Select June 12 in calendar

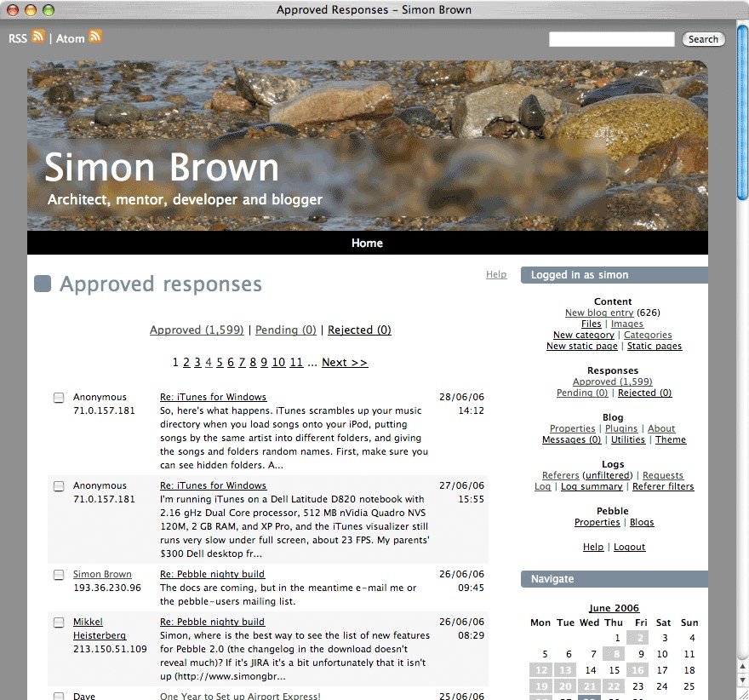[x=541, y=670]
